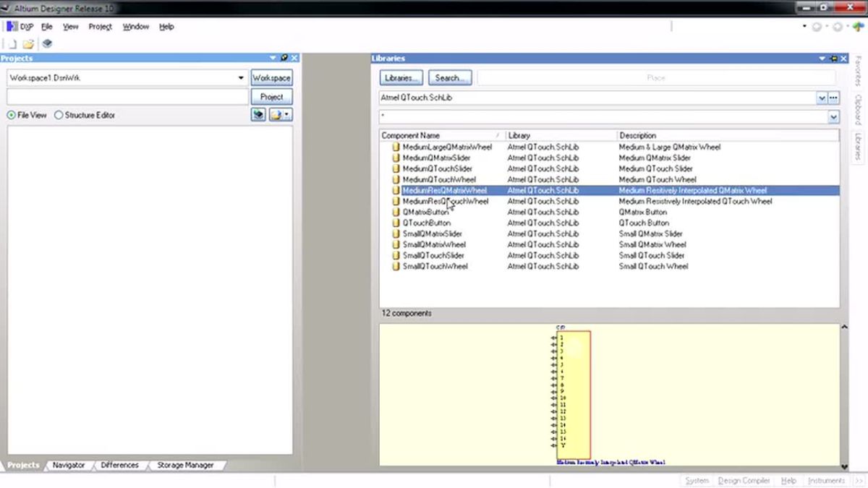The width and height of the screenshot is (868, 488).
Task: Click the compile icon in the Projects panel
Action: tap(258, 114)
